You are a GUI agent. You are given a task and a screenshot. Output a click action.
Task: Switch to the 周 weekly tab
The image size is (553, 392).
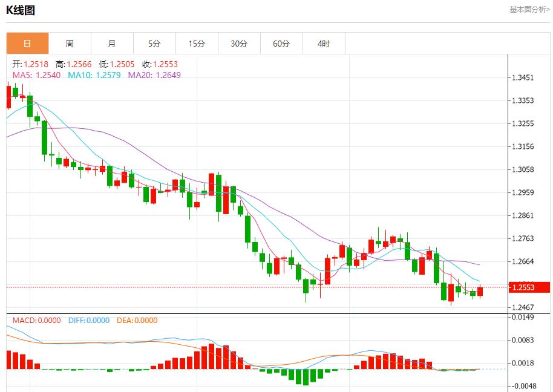70,44
